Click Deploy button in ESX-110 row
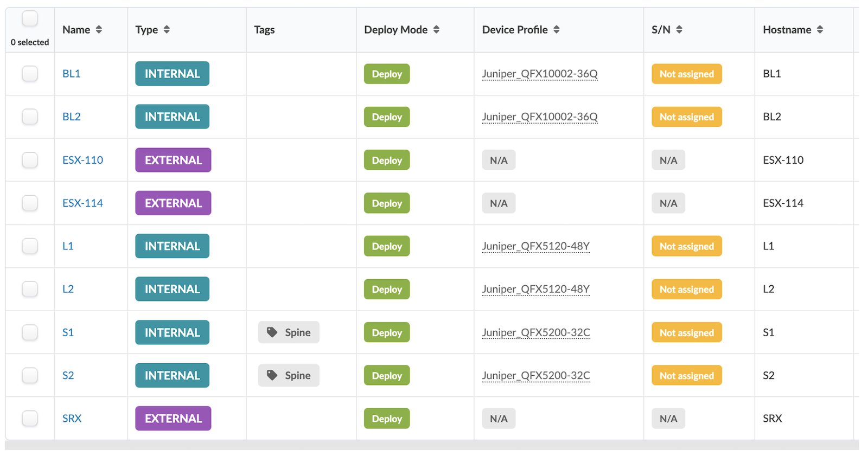The image size is (868, 456). click(387, 160)
